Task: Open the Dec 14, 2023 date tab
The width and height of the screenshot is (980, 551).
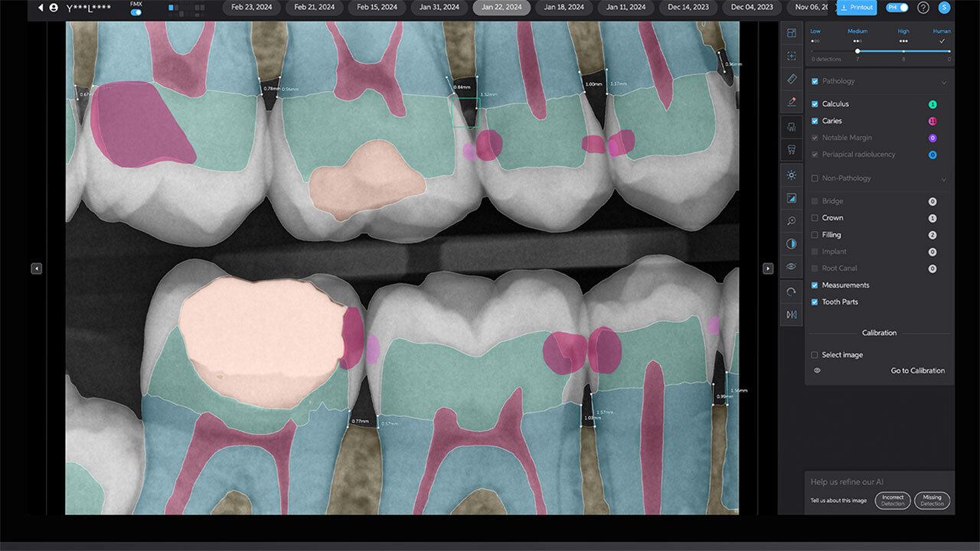Action: [x=689, y=8]
